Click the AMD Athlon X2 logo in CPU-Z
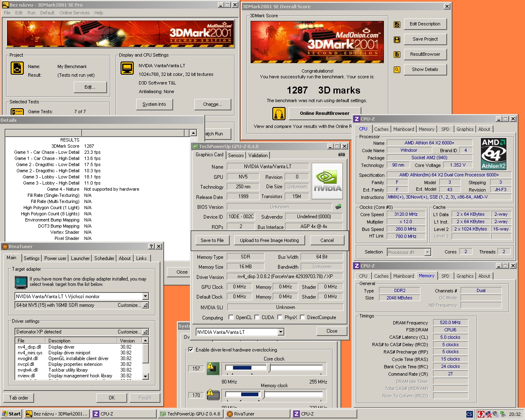The image size is (525, 420). [494, 154]
